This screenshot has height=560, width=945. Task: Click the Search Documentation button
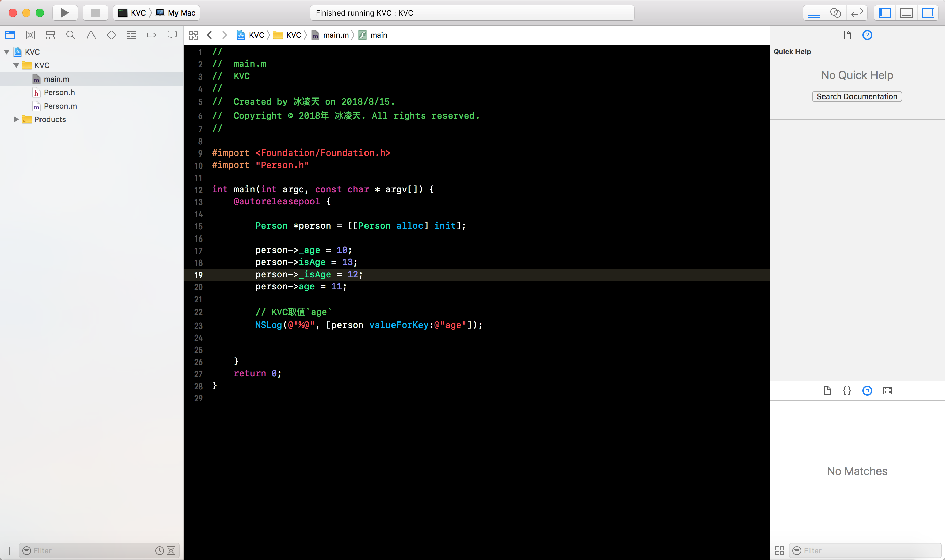857,96
